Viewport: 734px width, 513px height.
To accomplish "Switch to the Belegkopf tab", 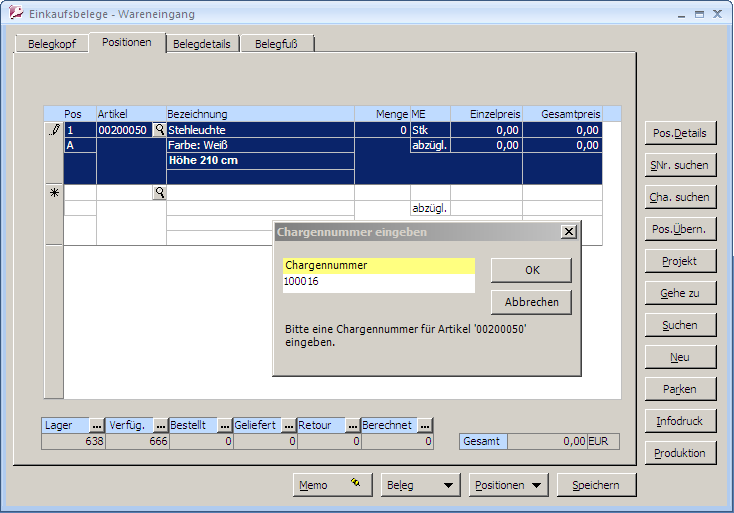I will (51, 44).
